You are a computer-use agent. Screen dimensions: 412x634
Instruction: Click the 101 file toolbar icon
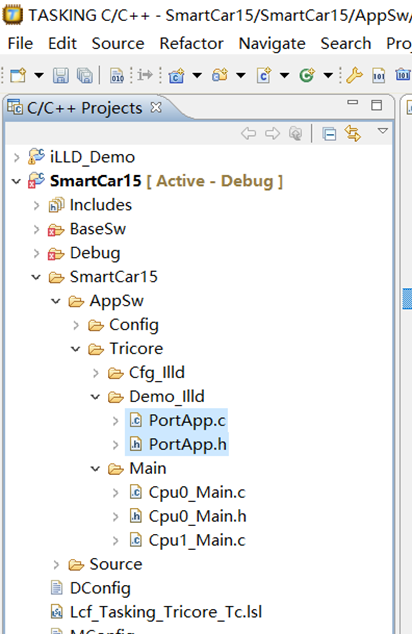(379, 75)
